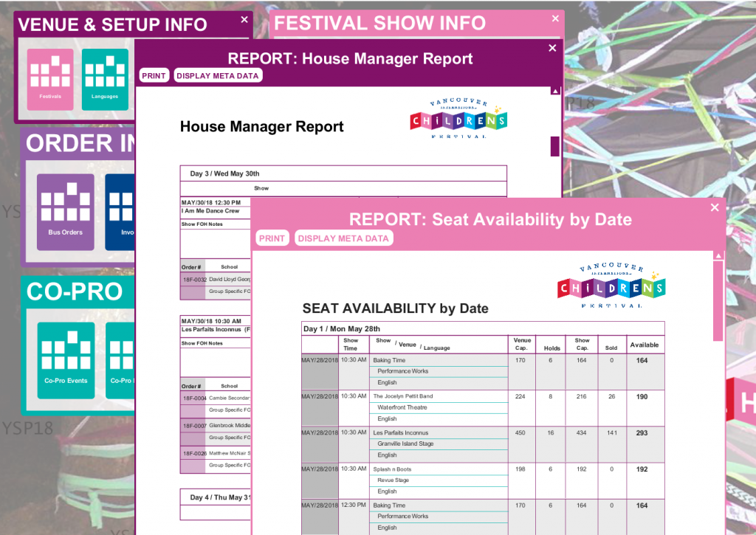756x535 pixels.
Task: Click the 'SEAT AVAILABILITY by Date' heading
Action: (x=396, y=308)
